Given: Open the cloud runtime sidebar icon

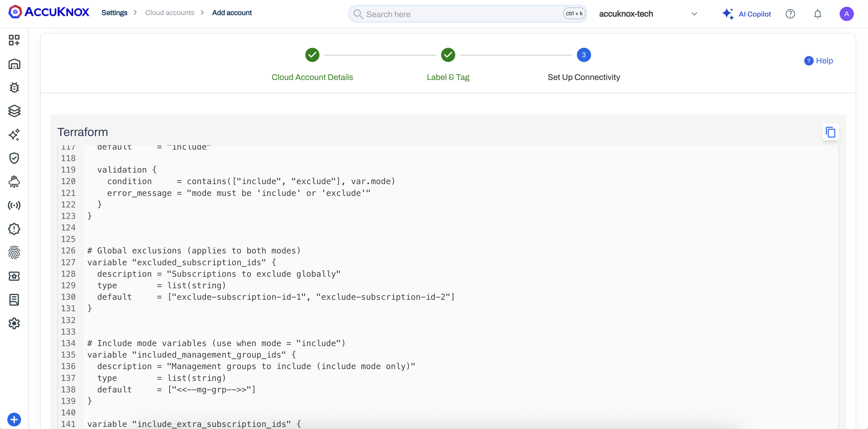Looking at the screenshot, I should [14, 182].
